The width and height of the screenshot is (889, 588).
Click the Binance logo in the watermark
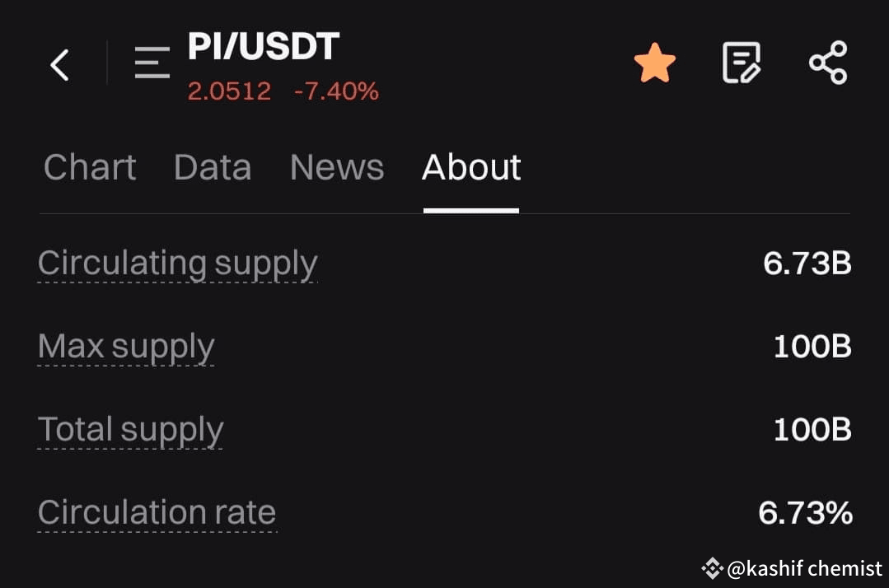pyautogui.click(x=712, y=568)
